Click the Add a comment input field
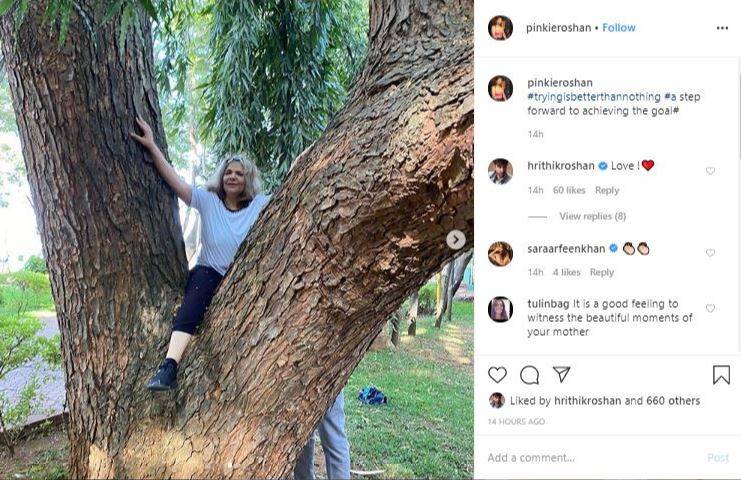Screen dimensions: 741x480 click(x=590, y=458)
